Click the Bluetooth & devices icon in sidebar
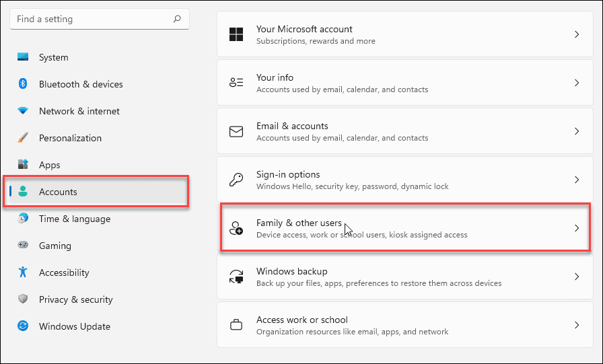This screenshot has width=603, height=364. tap(23, 84)
